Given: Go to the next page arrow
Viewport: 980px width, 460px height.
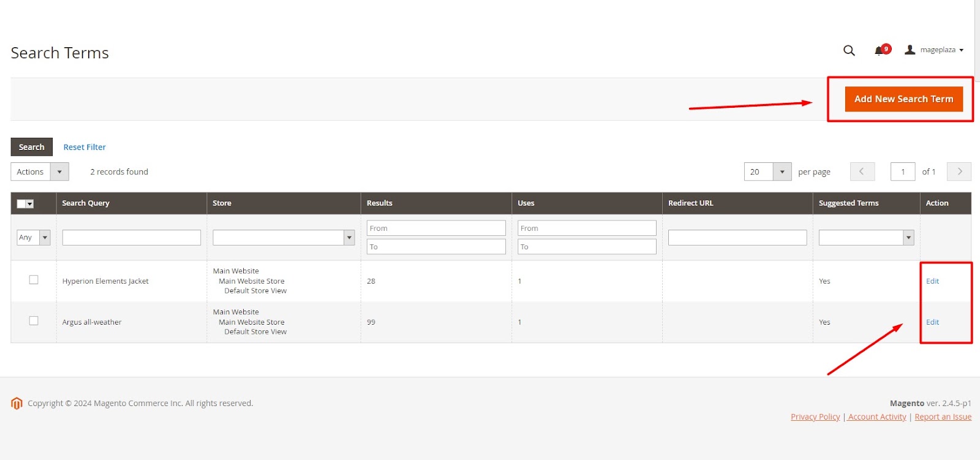Looking at the screenshot, I should pos(959,172).
